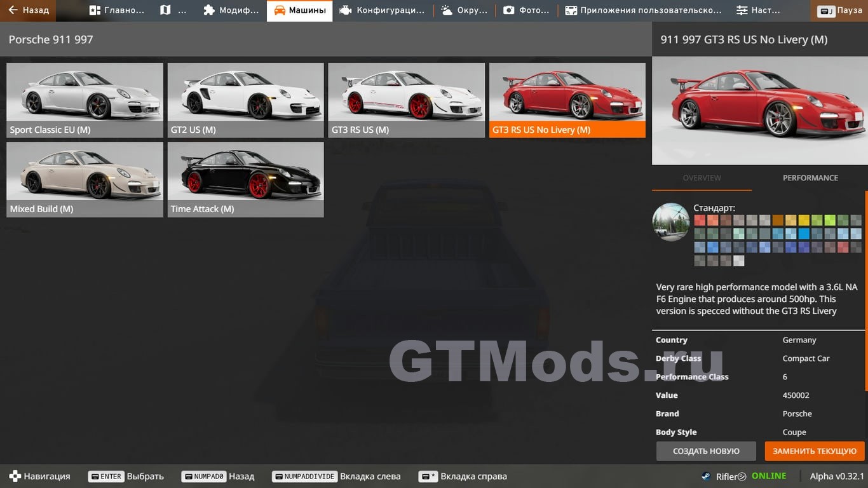Viewport: 868px width, 488px height.
Task: Go back with the Назад arrow
Action: 28,10
